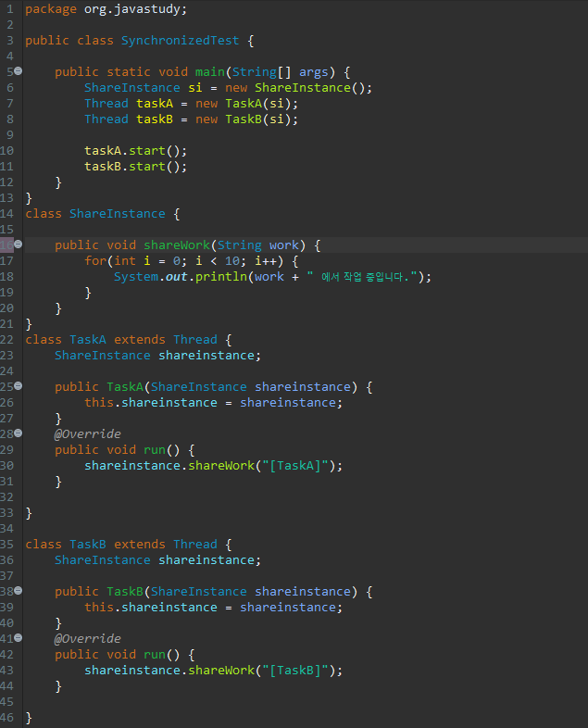Click the 'new TaskA(si);' expression

pos(246,104)
